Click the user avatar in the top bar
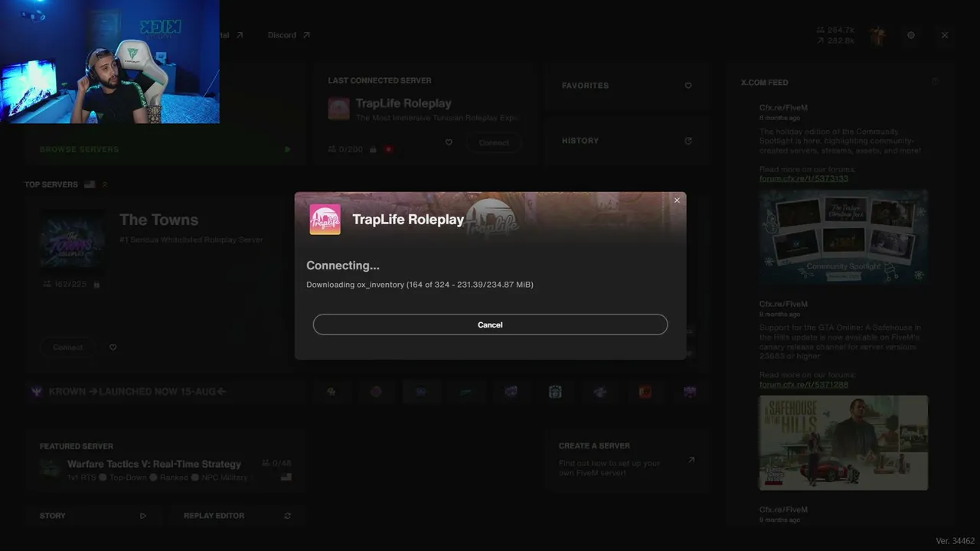 coord(878,35)
